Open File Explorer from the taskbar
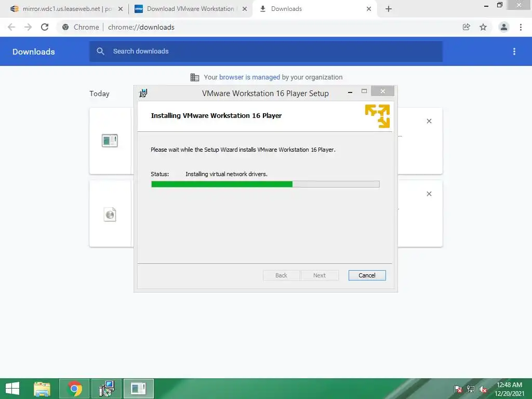Image resolution: width=532 pixels, height=399 pixels. (42, 389)
